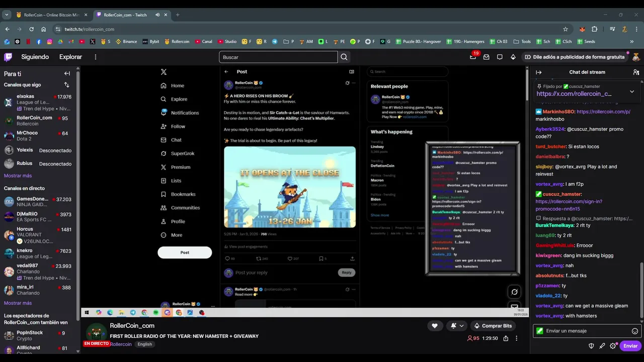The image size is (644, 362).
Task: Click the stream video player
Action: tap(304, 192)
